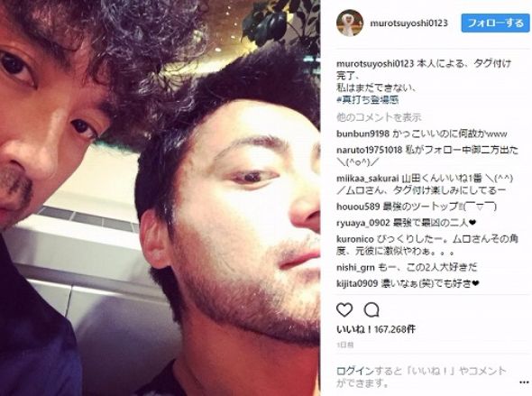Click the speech bubble comment icon
This screenshot has height=396, width=532.
coord(371,309)
